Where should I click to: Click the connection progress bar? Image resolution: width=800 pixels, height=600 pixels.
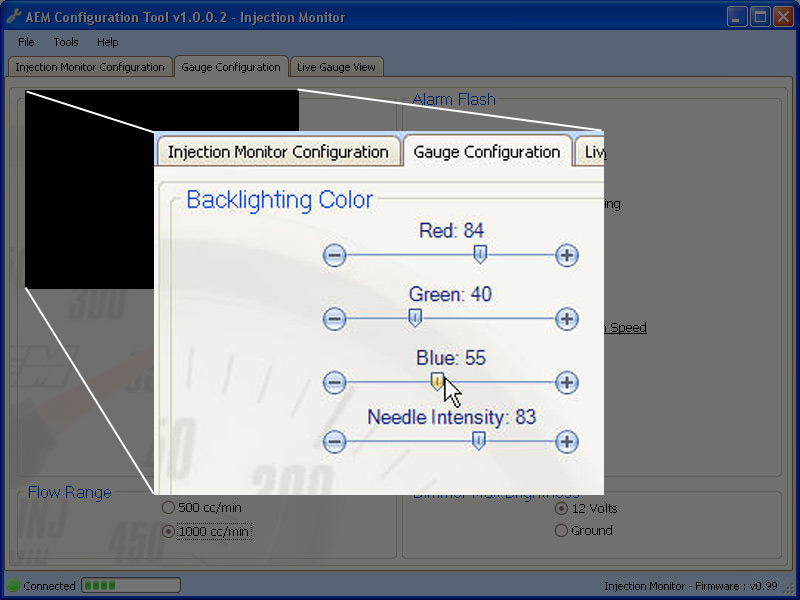(x=131, y=585)
